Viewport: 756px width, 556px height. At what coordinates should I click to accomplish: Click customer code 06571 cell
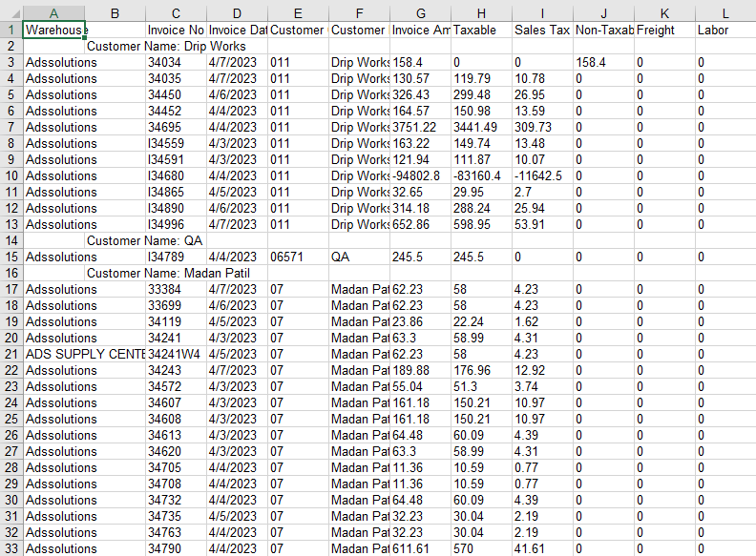click(298, 257)
